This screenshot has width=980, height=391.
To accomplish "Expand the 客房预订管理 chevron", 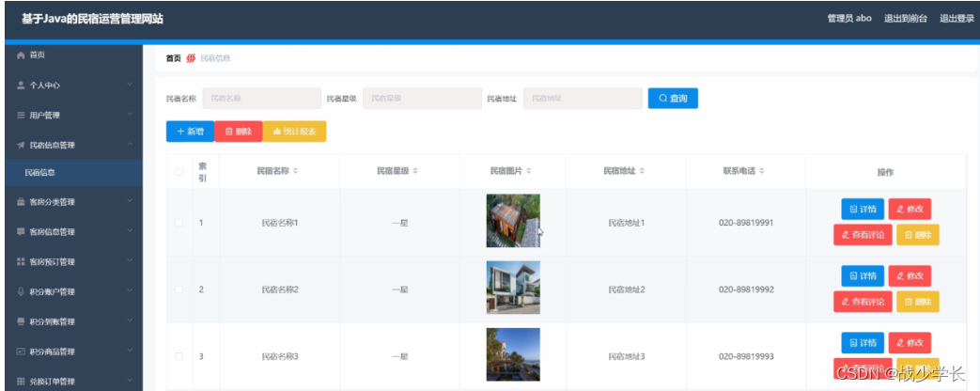I will [x=130, y=261].
